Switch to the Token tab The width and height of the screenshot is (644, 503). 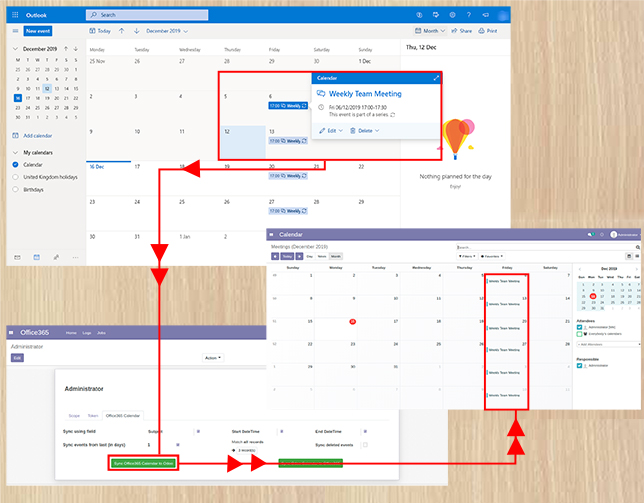(93, 414)
